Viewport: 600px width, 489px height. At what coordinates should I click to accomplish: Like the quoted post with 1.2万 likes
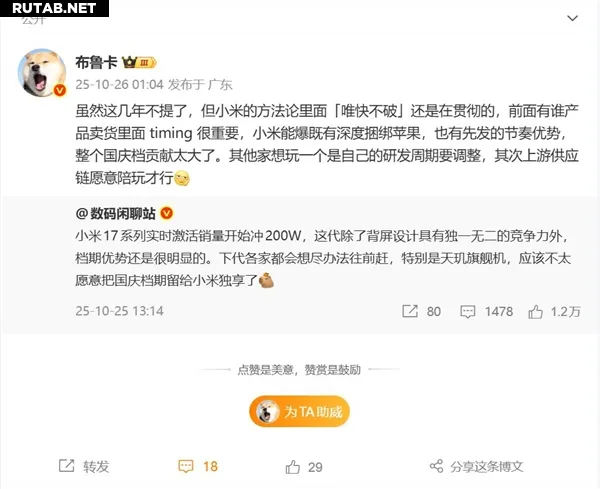pyautogui.click(x=535, y=311)
